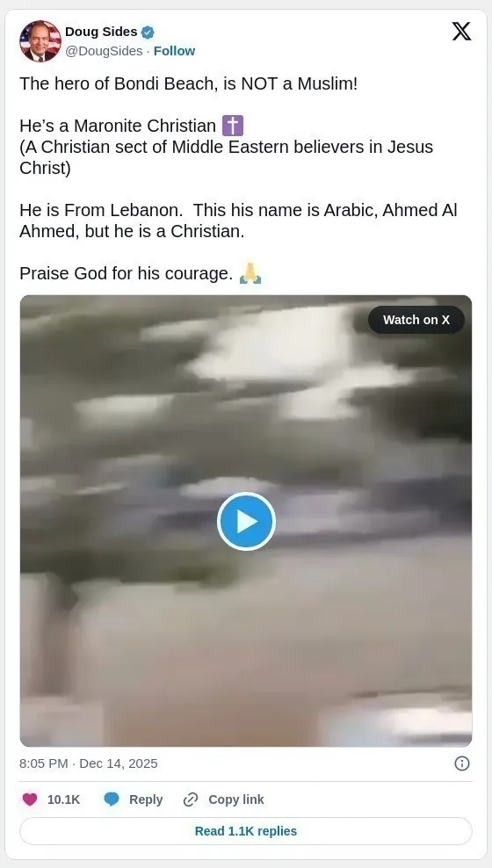Click the Watch on X button

[416, 320]
